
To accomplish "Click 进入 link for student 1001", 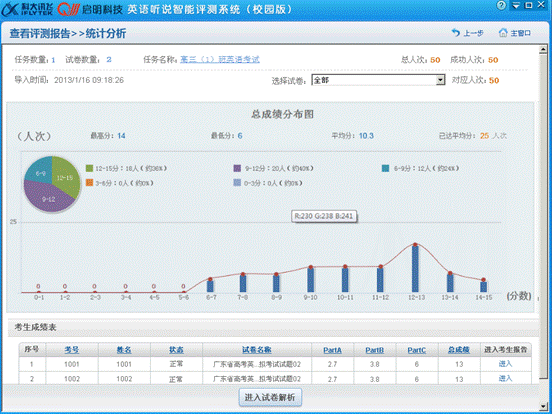I will point(505,364).
